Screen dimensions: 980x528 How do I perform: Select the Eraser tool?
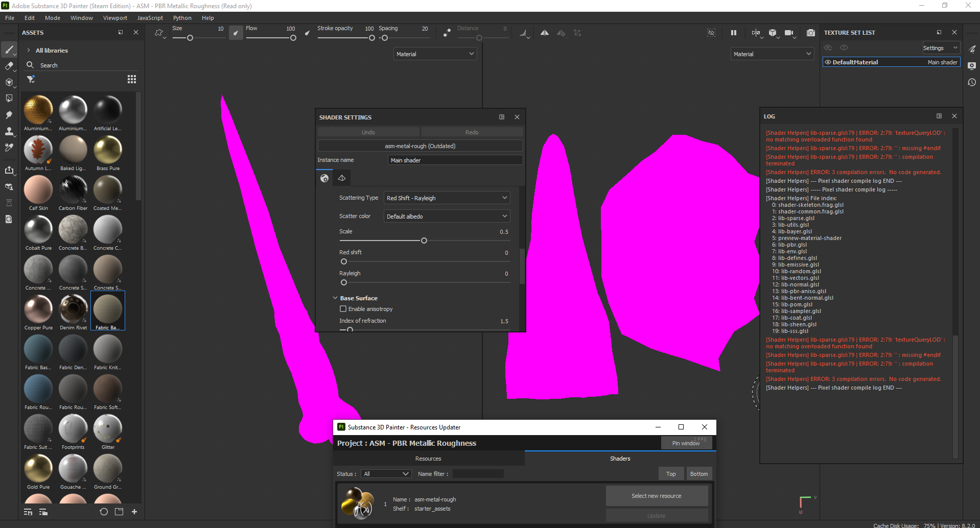pos(9,66)
